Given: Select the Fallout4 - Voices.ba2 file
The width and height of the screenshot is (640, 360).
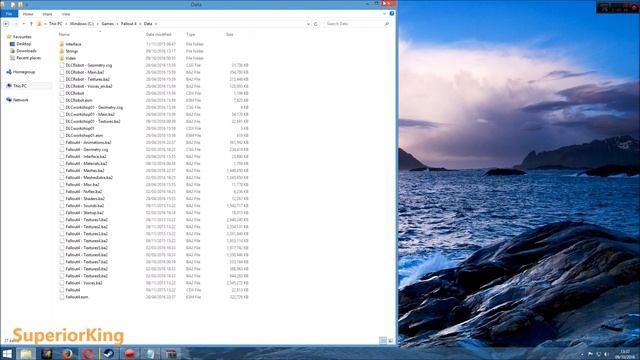Looking at the screenshot, I should tap(84, 283).
